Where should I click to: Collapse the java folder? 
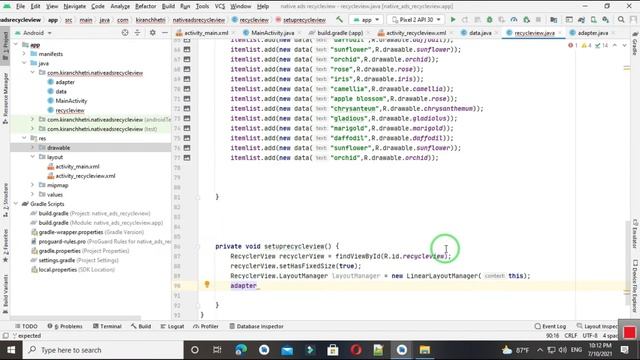point(24,63)
